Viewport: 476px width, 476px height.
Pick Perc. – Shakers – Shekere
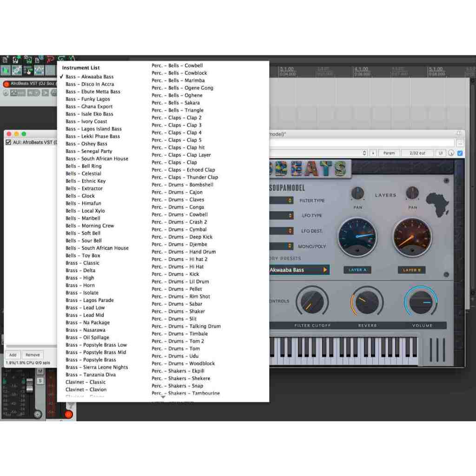(x=181, y=378)
